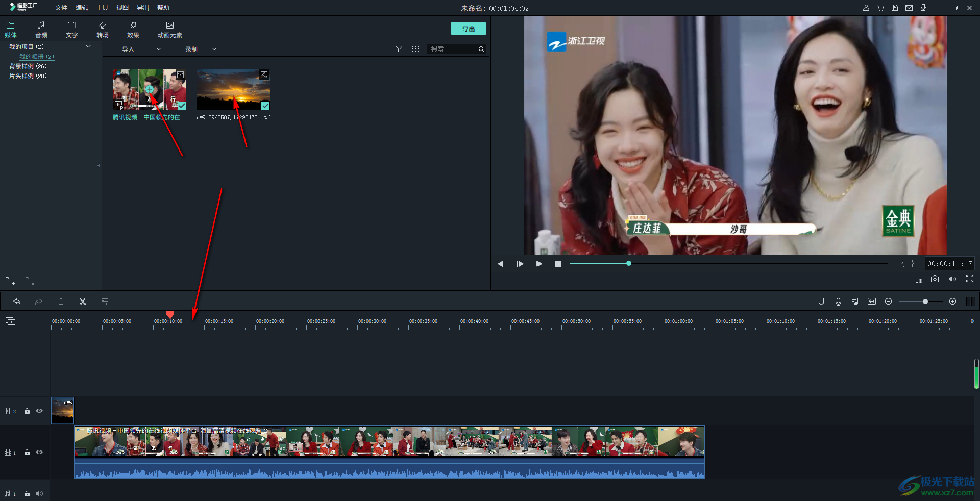Image resolution: width=980 pixels, height=501 pixels.
Task: Click the timeline marker shield icon
Action: (821, 302)
